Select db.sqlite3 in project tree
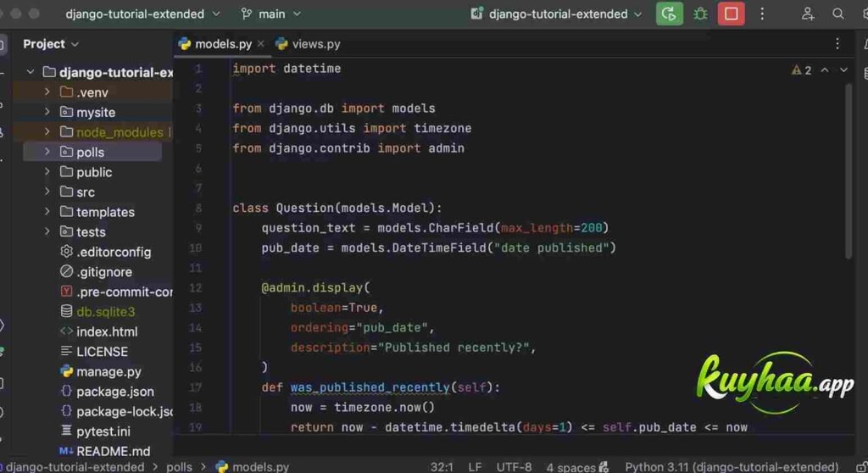Image resolution: width=868 pixels, height=473 pixels. (97, 312)
